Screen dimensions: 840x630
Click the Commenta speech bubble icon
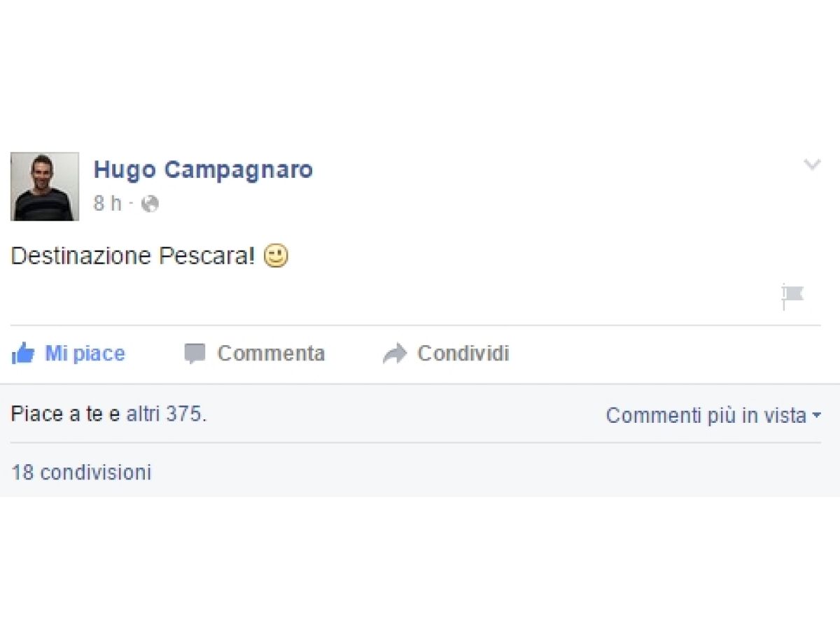195,353
